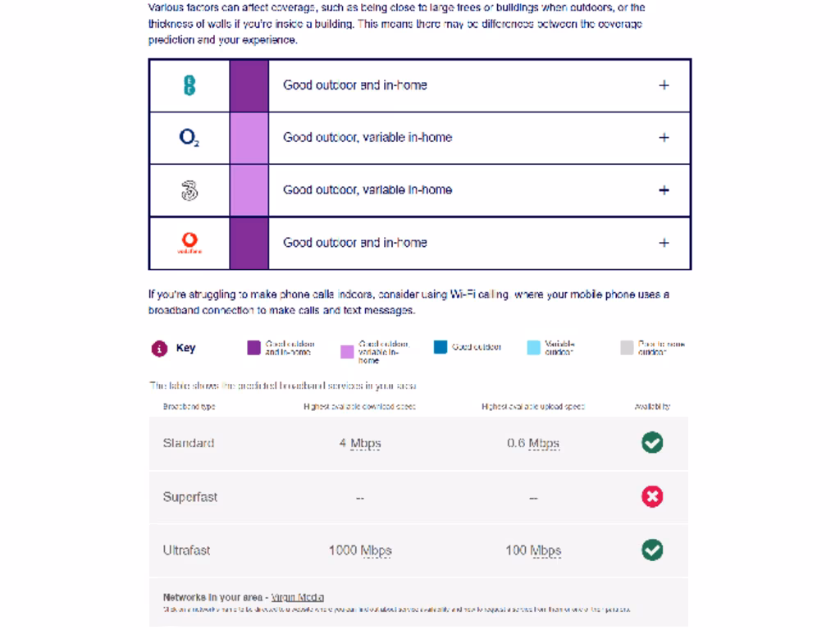Click the Standard 4 Mbps download speed
Image resolution: width=840 pixels, height=630 pixels.
click(x=360, y=443)
